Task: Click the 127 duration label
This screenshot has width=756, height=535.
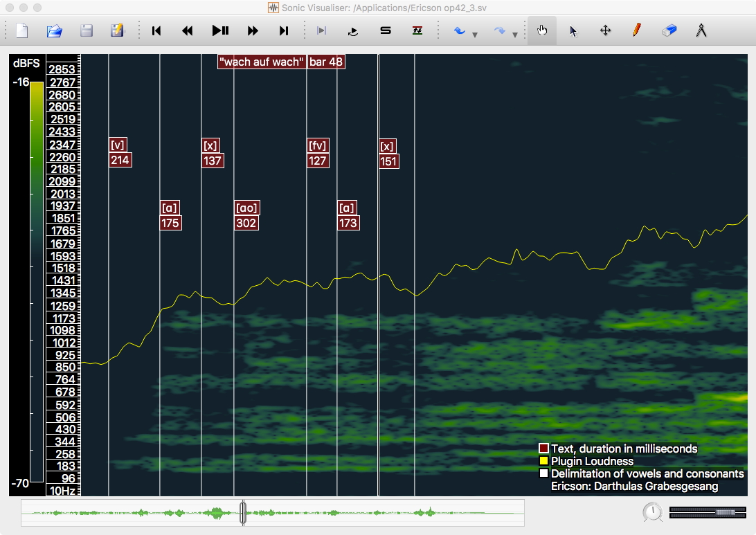Action: (318, 161)
